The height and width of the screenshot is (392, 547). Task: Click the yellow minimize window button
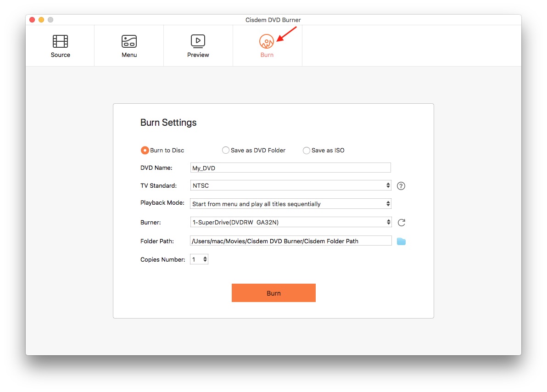click(41, 20)
